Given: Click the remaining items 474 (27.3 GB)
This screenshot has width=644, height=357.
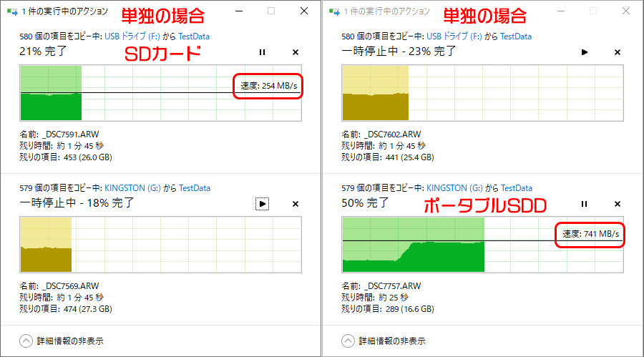Looking at the screenshot, I should 88,309.
